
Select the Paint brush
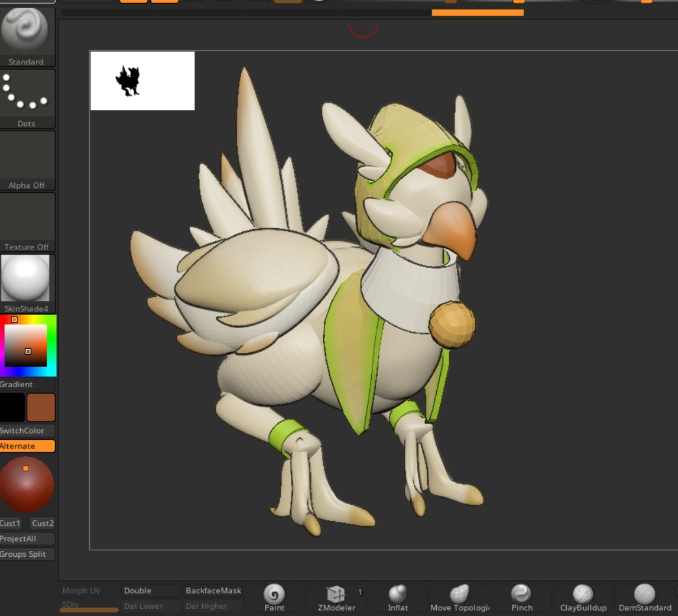[x=274, y=598]
